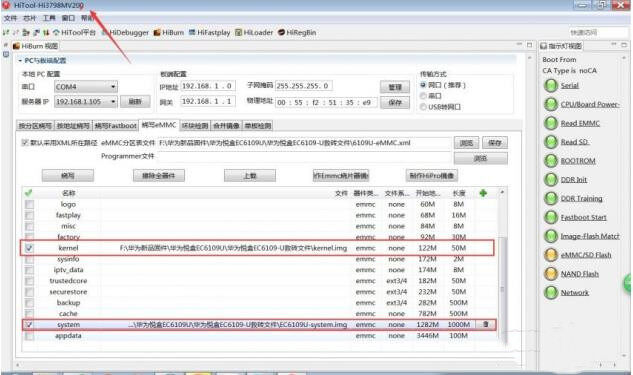Check the appdata partition checkbox
Viewport: 633px width, 375px height.
29,335
